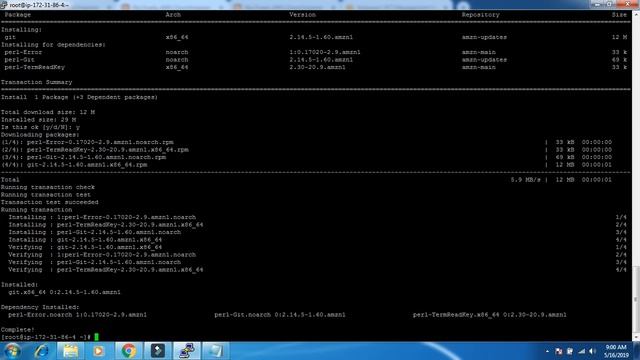This screenshot has height=360, width=640.
Task: Click the tray icon beside the flag
Action: click(570, 351)
